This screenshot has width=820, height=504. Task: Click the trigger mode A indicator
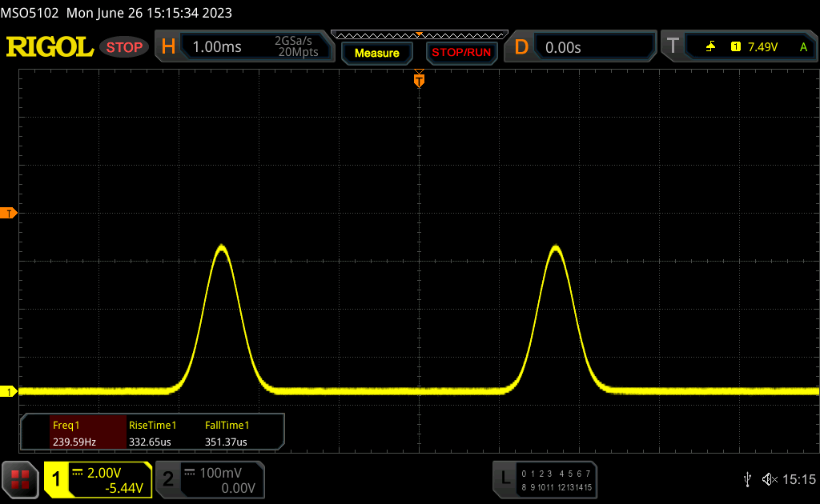(803, 47)
